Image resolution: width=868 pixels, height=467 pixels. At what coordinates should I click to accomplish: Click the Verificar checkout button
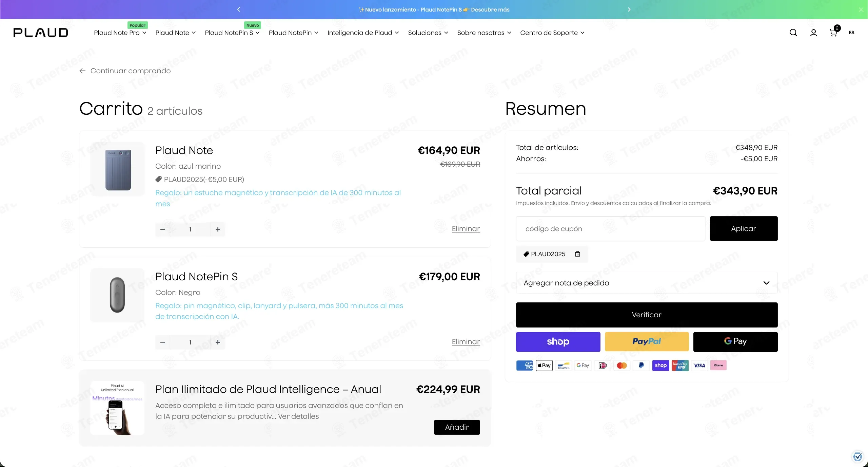click(x=647, y=315)
